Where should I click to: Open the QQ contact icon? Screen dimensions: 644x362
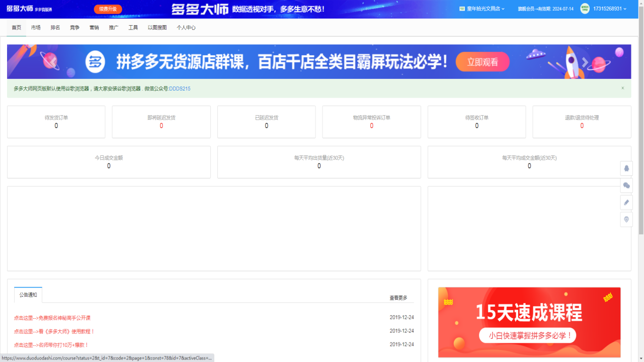(626, 168)
